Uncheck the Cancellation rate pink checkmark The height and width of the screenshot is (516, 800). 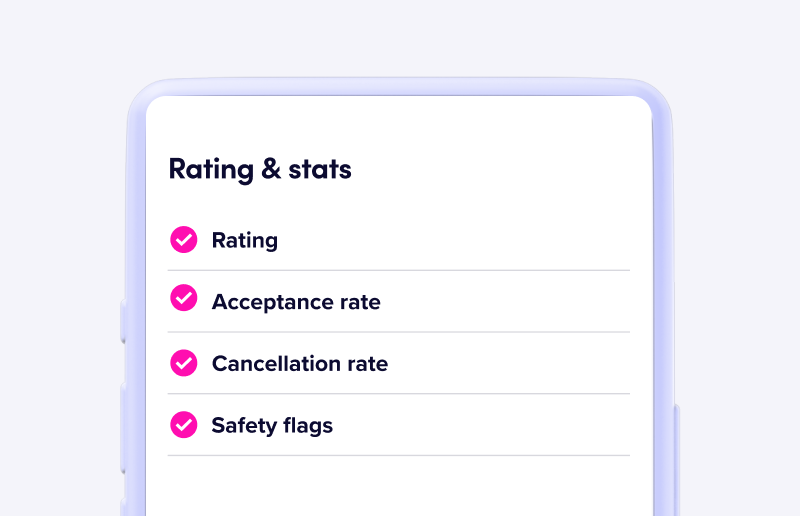tap(184, 363)
